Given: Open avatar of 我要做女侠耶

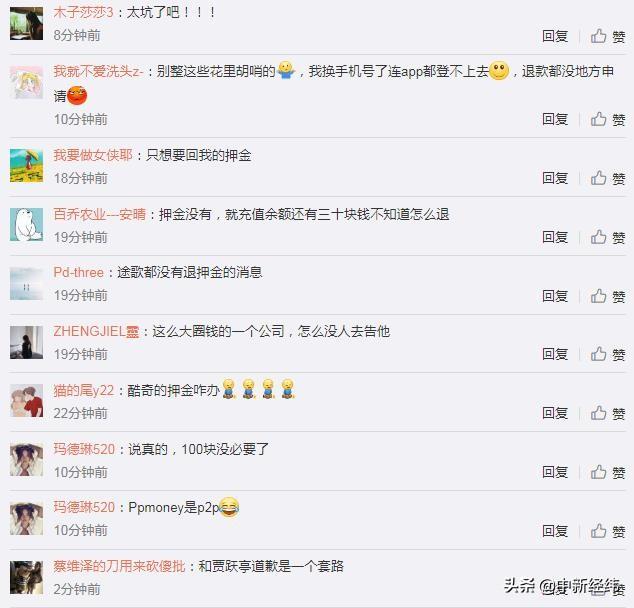Looking at the screenshot, I should click(x=26, y=166).
